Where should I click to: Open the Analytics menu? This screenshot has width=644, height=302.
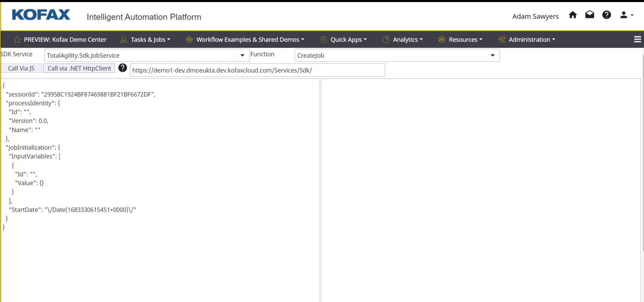403,40
